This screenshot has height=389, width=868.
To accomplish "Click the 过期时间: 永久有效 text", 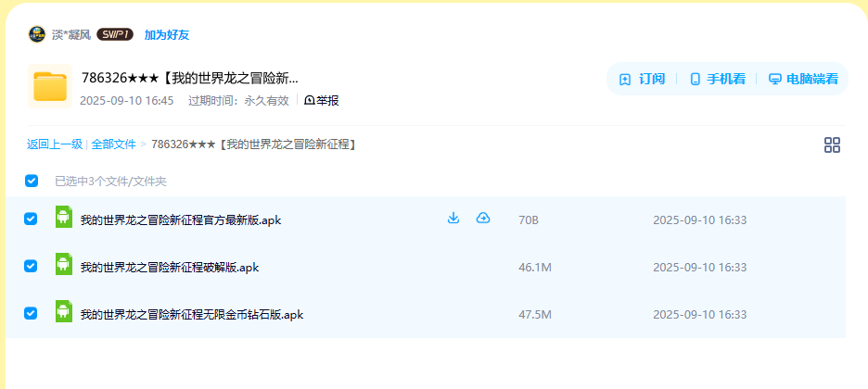I will 238,101.
